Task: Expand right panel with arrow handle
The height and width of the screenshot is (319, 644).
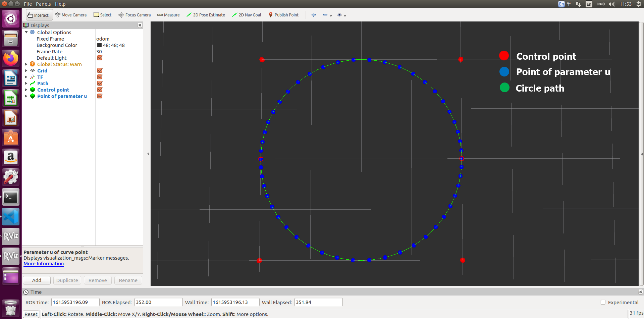Action: tap(642, 154)
